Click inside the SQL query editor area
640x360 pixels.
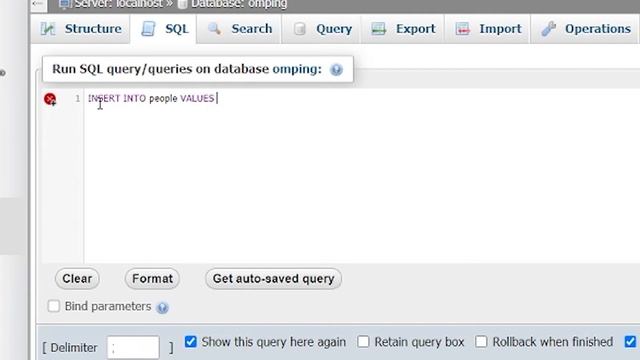(362, 176)
